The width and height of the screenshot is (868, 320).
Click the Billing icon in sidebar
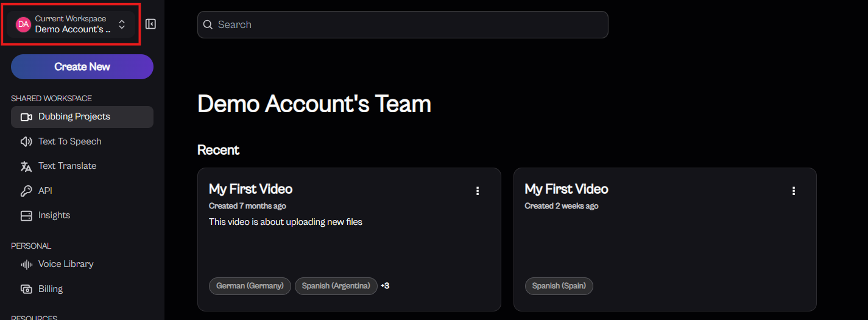point(26,289)
